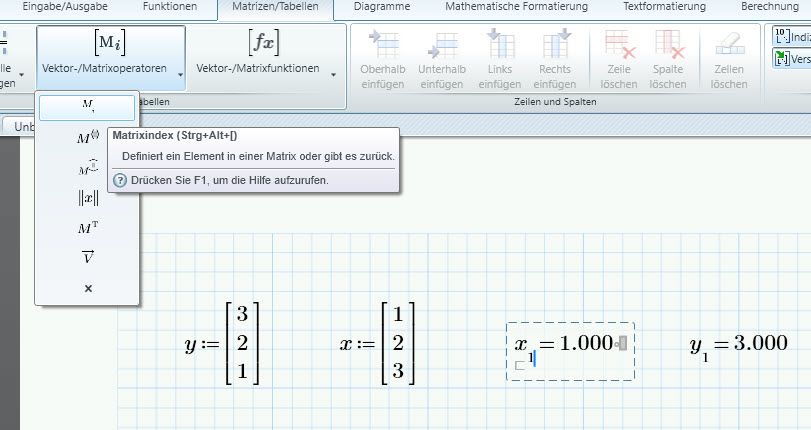Viewport: 811px width, 430px height.
Task: Choose the matrix index operator M with subscript
Action: 87,107
